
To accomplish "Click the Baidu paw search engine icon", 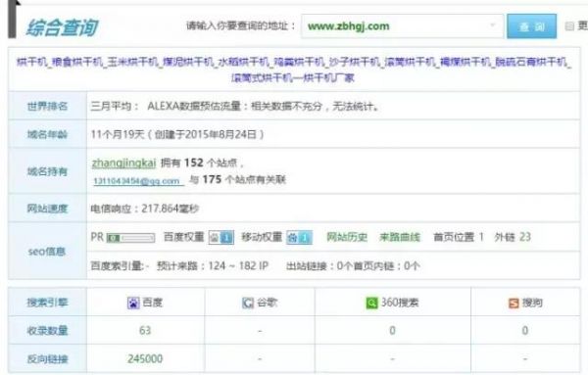I will [133, 303].
